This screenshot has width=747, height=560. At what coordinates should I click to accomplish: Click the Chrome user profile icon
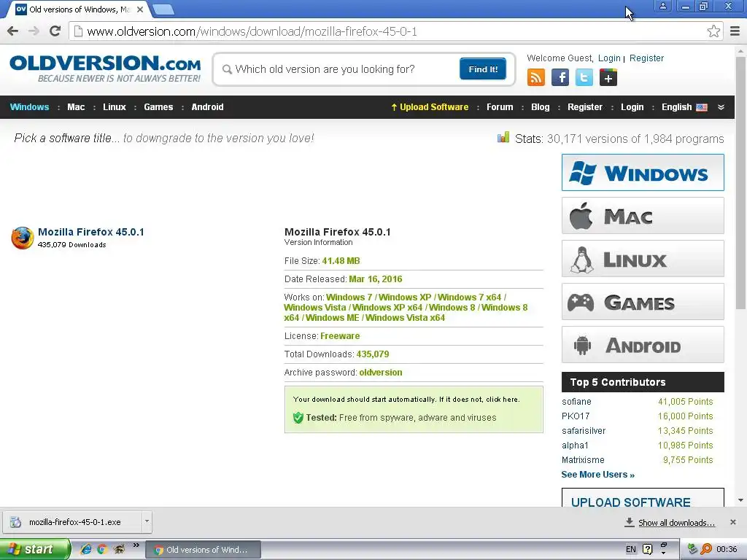[x=662, y=7]
